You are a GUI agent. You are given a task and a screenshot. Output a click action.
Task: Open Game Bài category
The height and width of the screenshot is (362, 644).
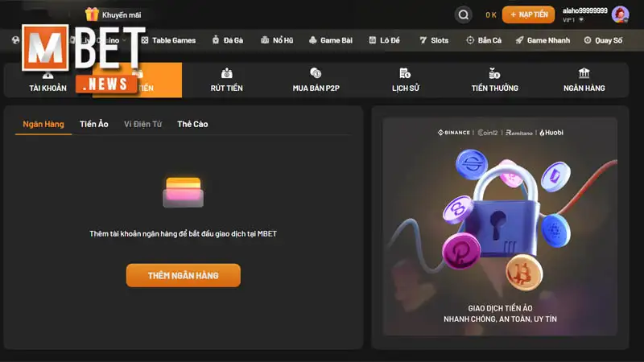click(x=331, y=40)
